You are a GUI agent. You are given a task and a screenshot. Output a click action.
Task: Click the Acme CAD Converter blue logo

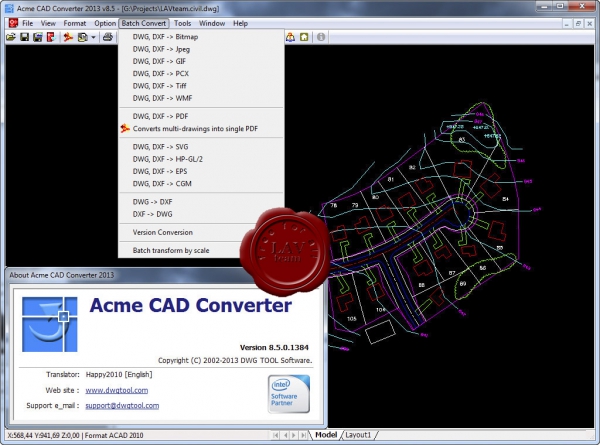[50, 324]
